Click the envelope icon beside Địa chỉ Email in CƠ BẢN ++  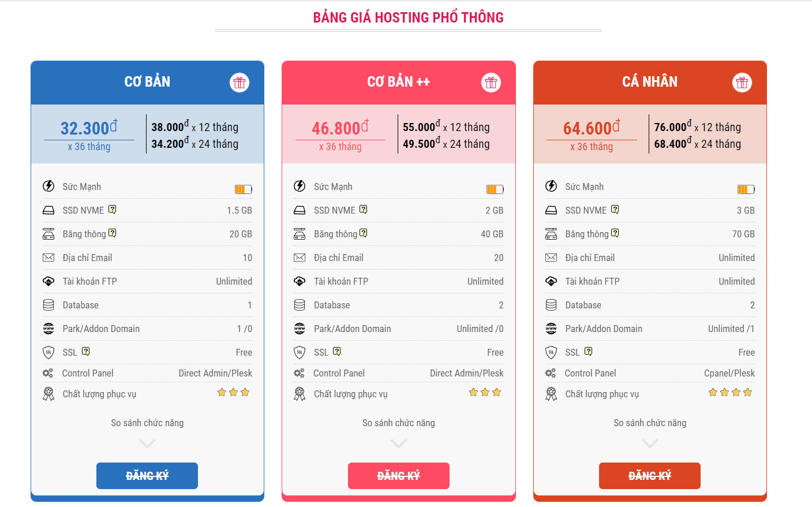pos(300,257)
